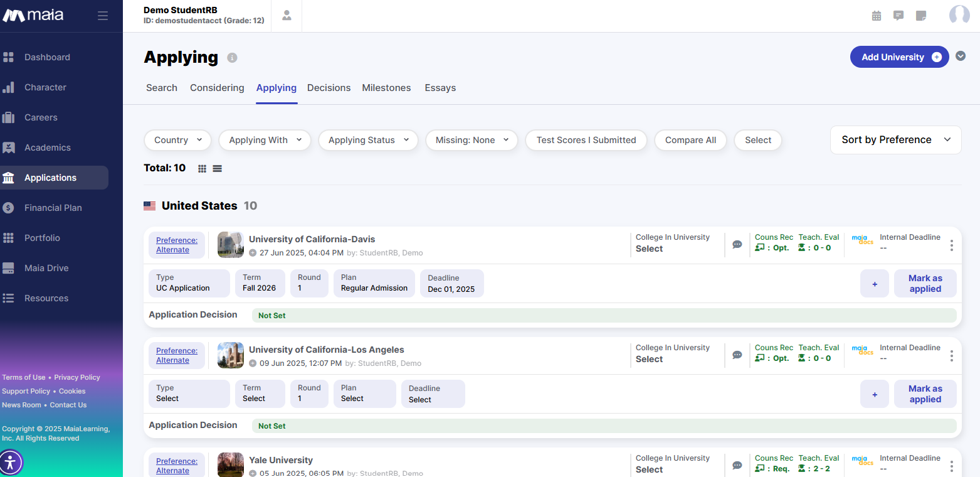The height and width of the screenshot is (477, 980).
Task: Click the Select filter button
Action: point(758,140)
